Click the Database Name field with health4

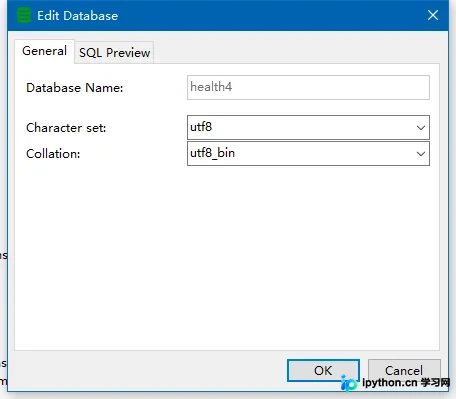coord(308,87)
